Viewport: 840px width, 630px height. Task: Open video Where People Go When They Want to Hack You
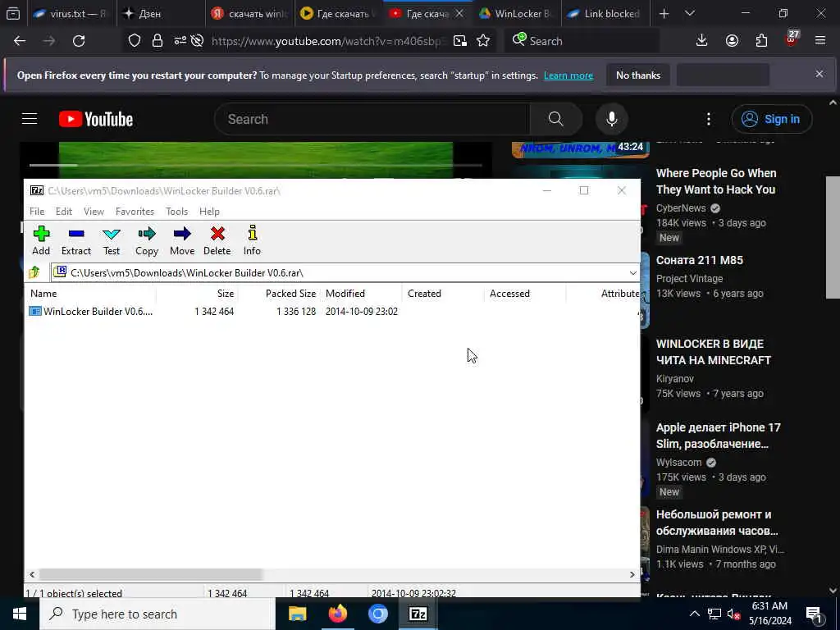(x=715, y=181)
